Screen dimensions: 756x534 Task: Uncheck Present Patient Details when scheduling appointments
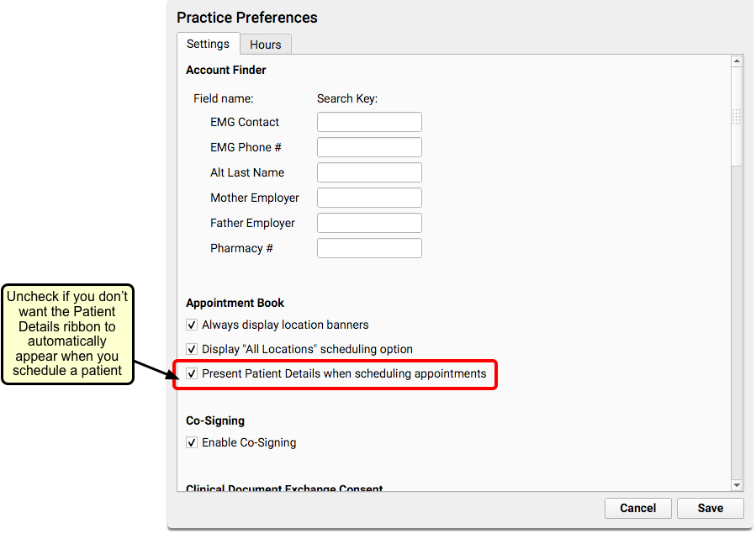coord(192,373)
